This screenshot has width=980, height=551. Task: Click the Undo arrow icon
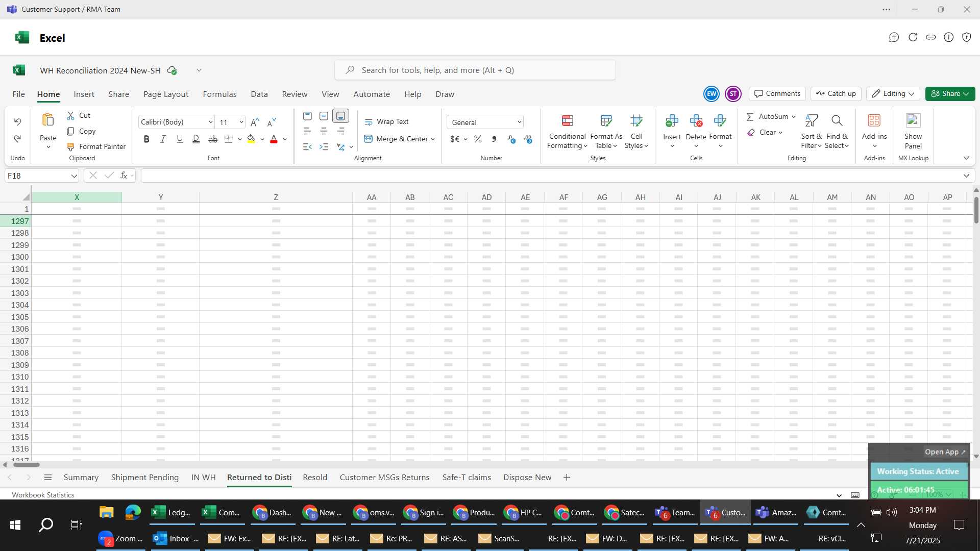[17, 122]
